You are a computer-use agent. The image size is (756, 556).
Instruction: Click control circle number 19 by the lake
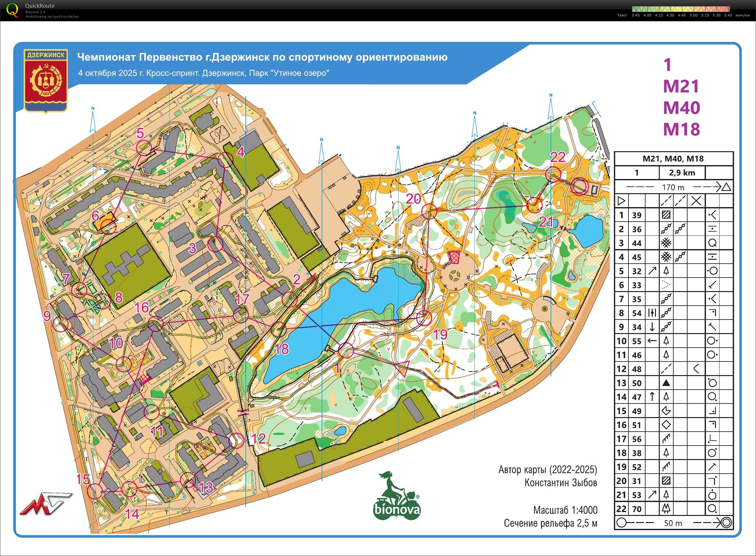pyautogui.click(x=424, y=318)
